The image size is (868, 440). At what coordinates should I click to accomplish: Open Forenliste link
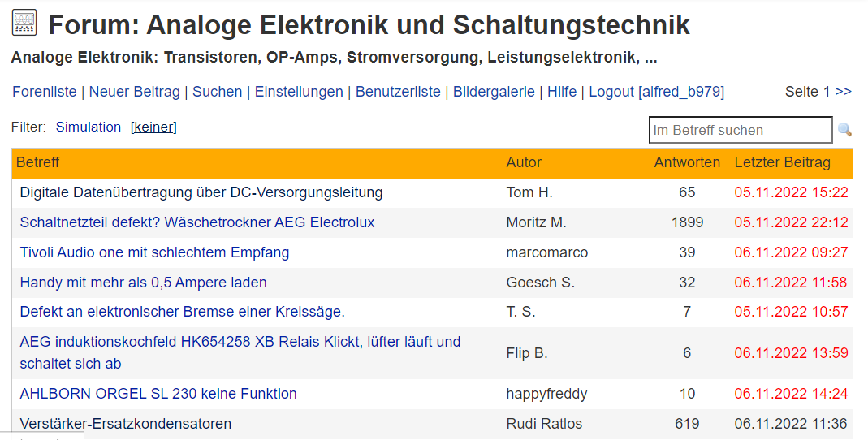point(45,92)
